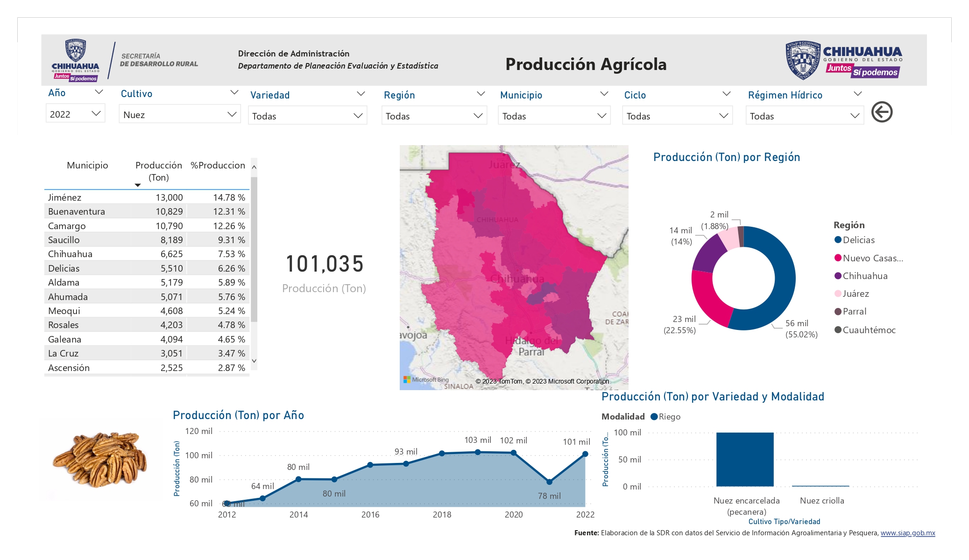Select the Municipio column header
Viewport: 969px width, 560px height.
(x=87, y=165)
